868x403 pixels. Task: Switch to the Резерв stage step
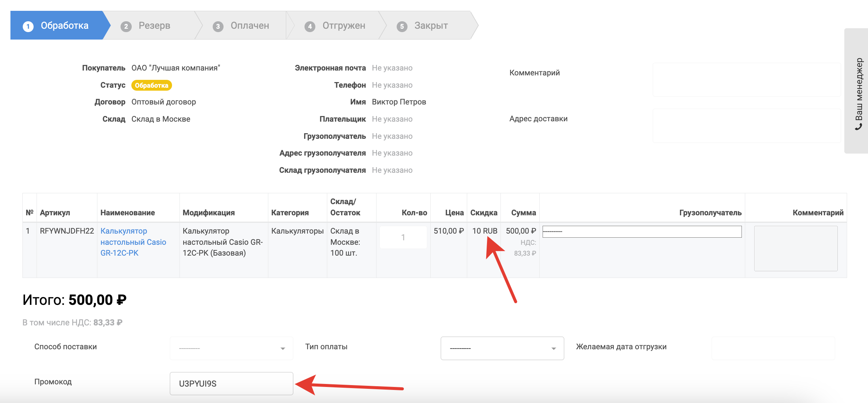(154, 25)
